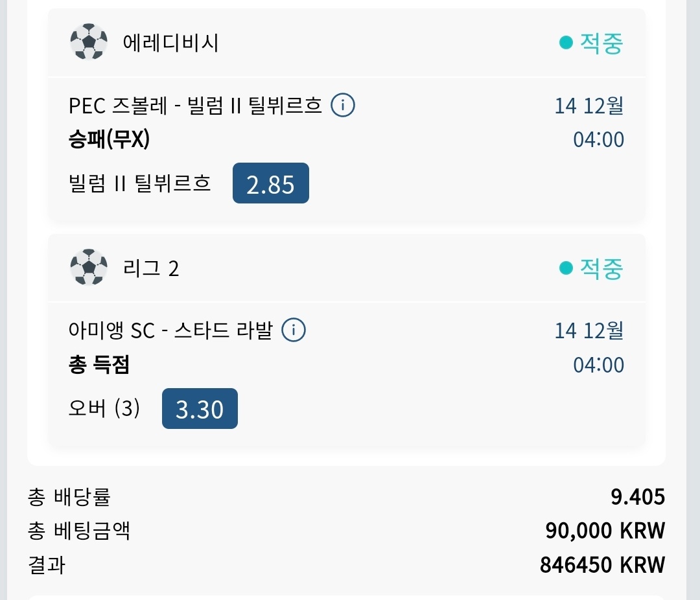
Task: Click the teal status dot in 에레디비시 card
Action: coord(566,43)
